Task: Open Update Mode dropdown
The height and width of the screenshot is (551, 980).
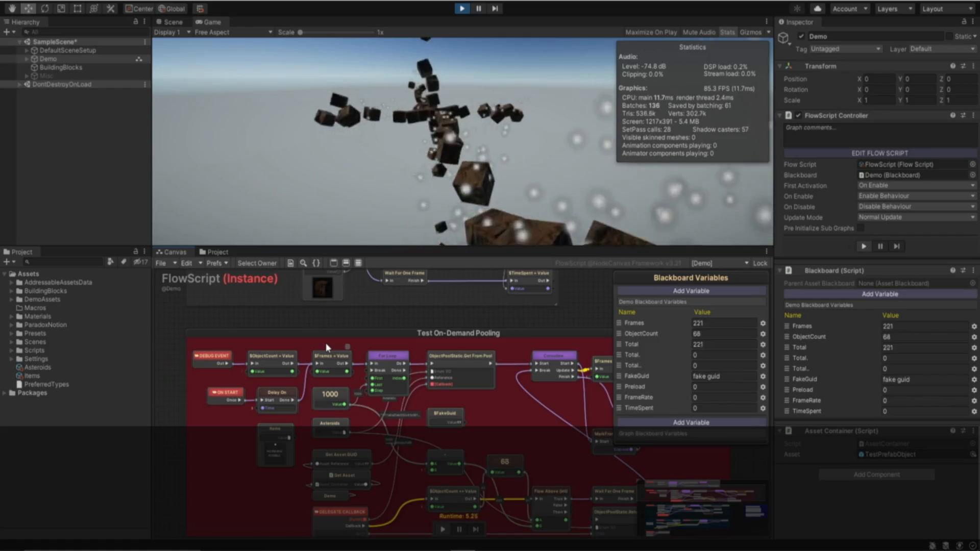Action: [917, 217]
